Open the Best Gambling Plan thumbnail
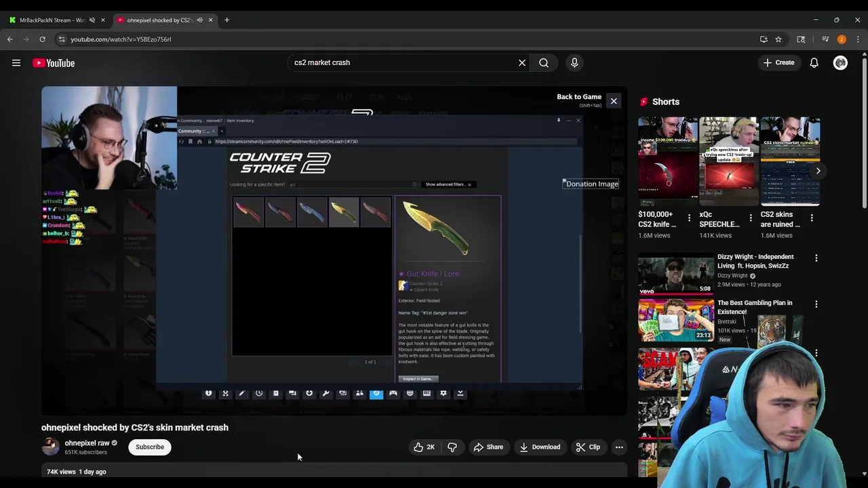The image size is (868, 488). (x=675, y=319)
